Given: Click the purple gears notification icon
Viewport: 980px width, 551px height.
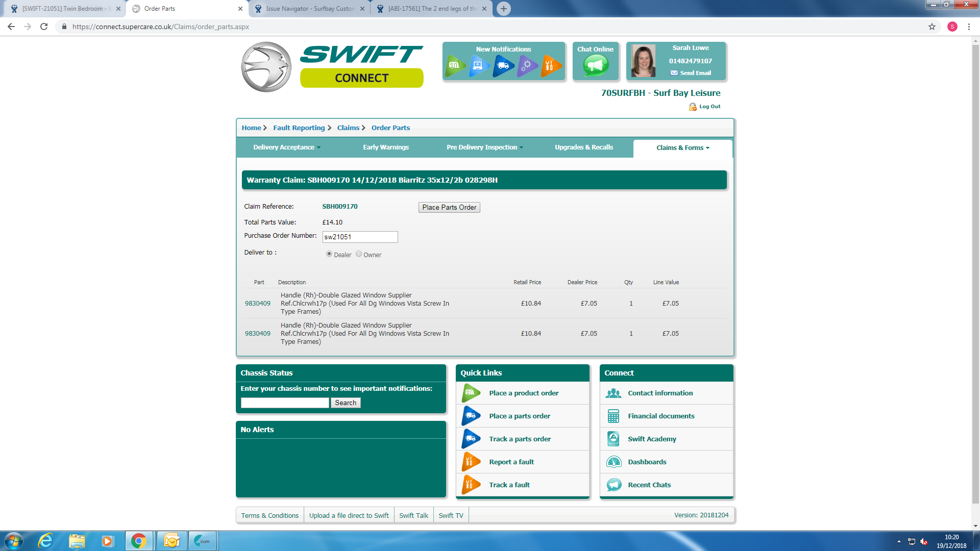Looking at the screenshot, I should click(526, 66).
